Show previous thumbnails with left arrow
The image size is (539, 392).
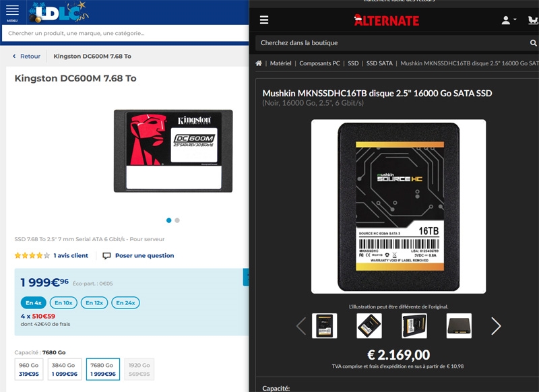[301, 326]
